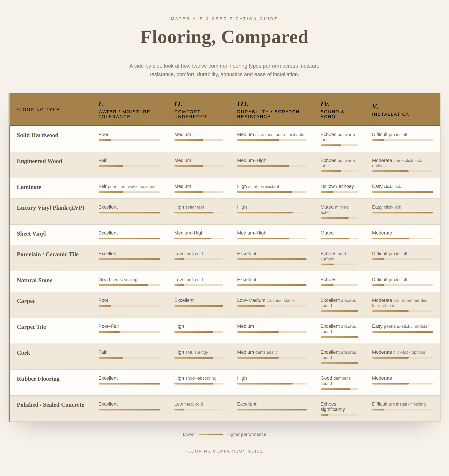Image resolution: width=449 pixels, height=476 pixels.
Task: Click Carpet Tile's Poor–Fair moisture rating text
Action: tap(109, 326)
